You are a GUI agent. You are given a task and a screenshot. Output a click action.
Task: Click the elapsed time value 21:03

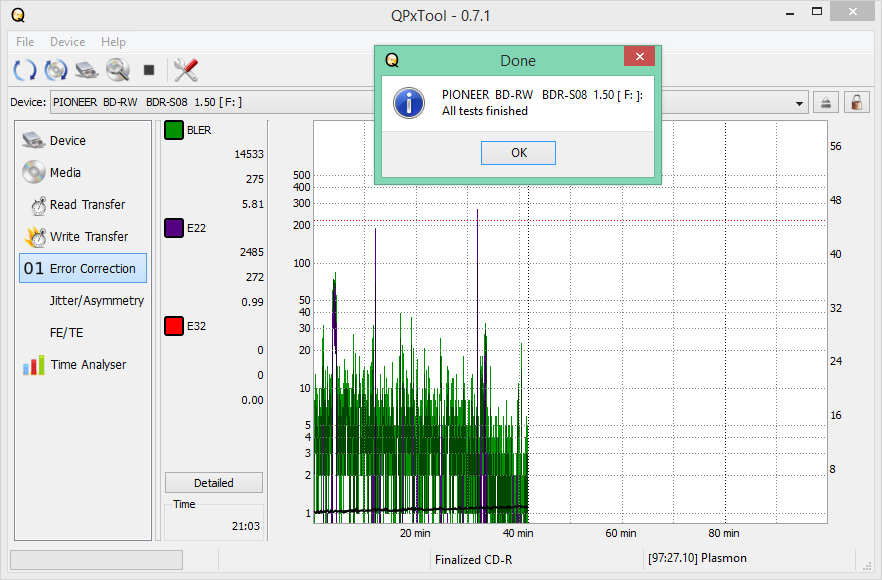246,526
